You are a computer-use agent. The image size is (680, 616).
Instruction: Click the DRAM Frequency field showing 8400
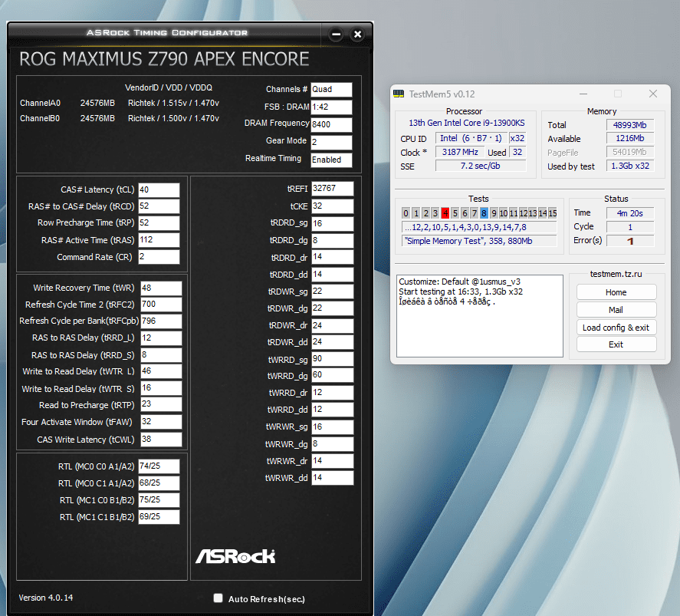pyautogui.click(x=331, y=124)
